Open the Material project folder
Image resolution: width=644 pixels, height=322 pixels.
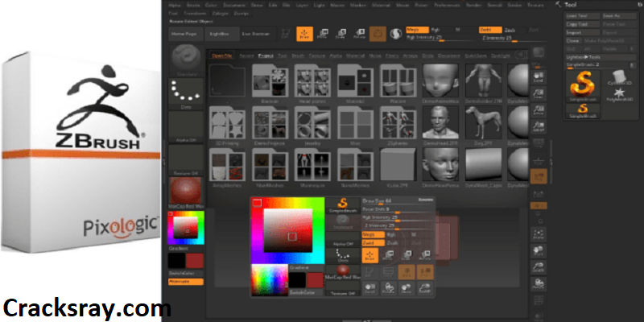(355, 84)
